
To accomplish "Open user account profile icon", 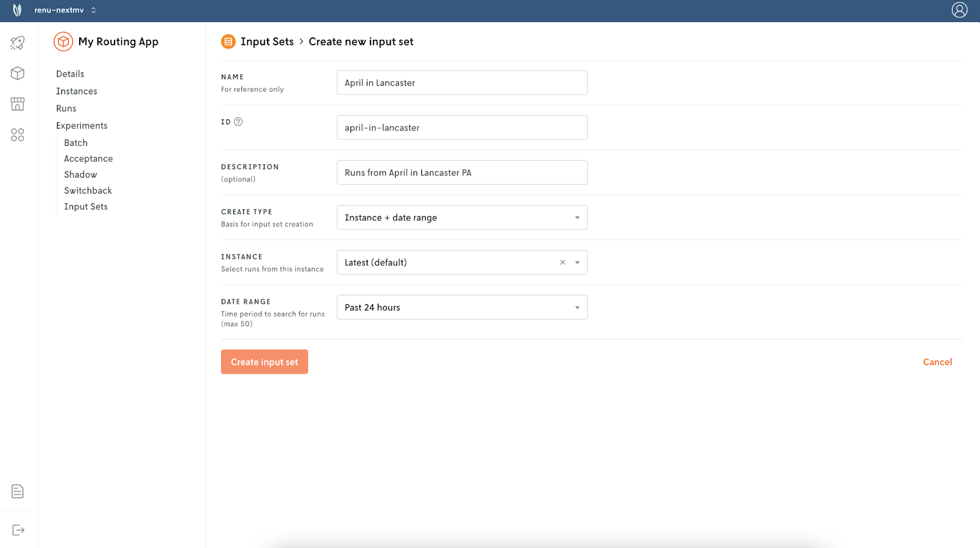I will point(960,10).
